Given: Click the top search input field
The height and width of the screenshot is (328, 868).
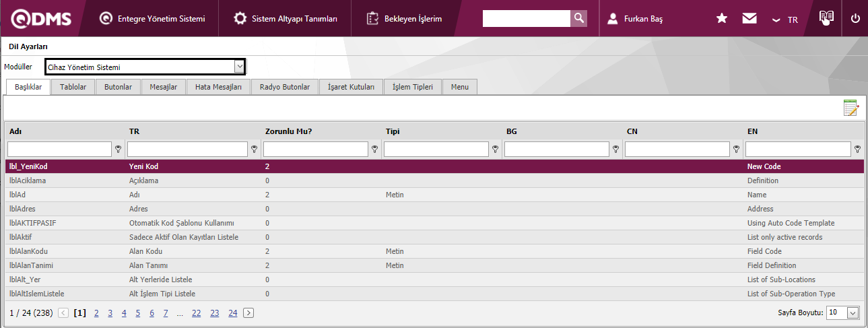Looking at the screenshot, I should point(527,19).
